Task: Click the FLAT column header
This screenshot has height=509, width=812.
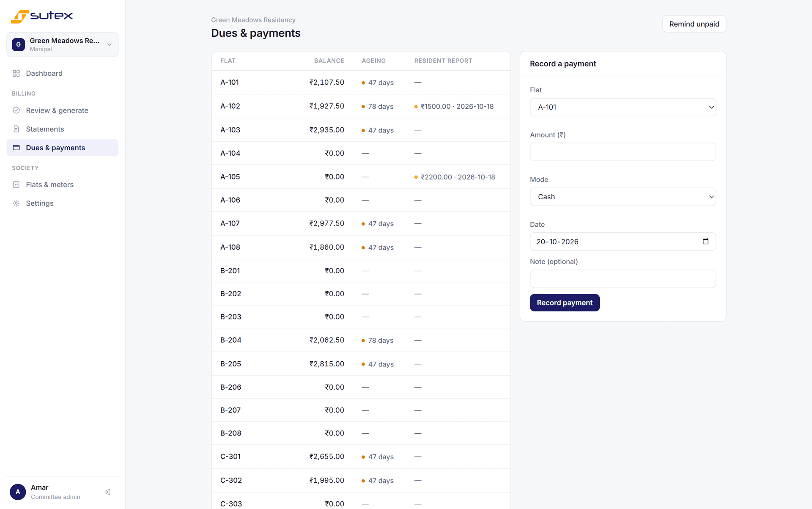Action: (x=228, y=61)
